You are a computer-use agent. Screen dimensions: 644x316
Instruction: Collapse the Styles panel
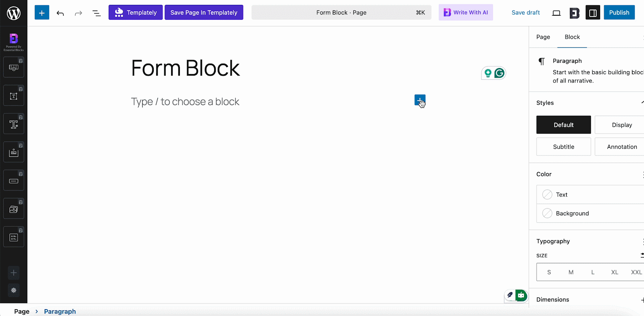(x=642, y=103)
